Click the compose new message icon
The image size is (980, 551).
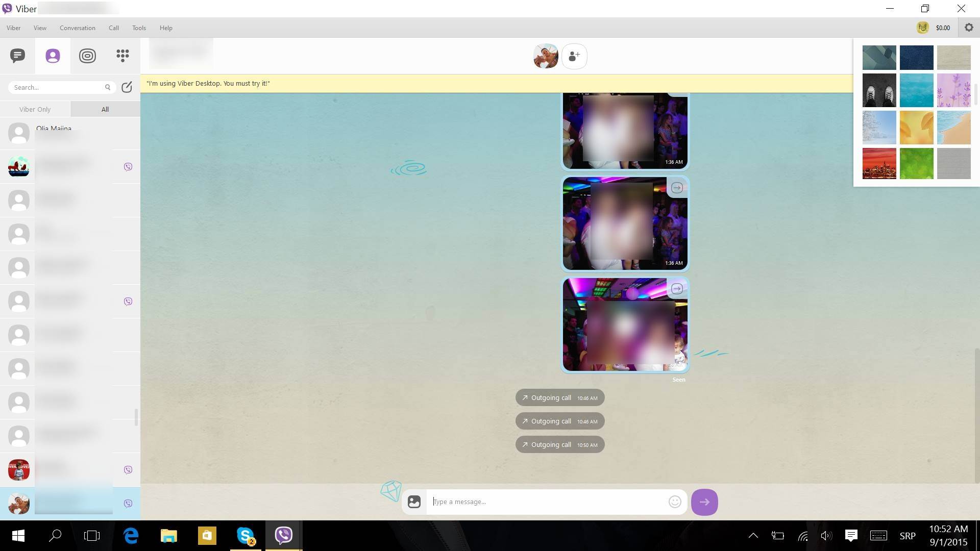(x=127, y=87)
